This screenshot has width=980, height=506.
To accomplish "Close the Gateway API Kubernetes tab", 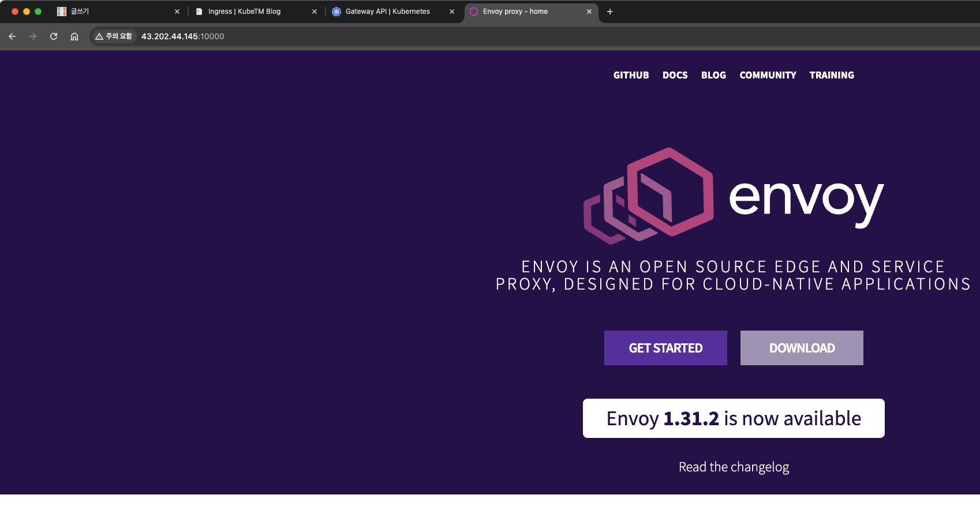I will (x=452, y=12).
